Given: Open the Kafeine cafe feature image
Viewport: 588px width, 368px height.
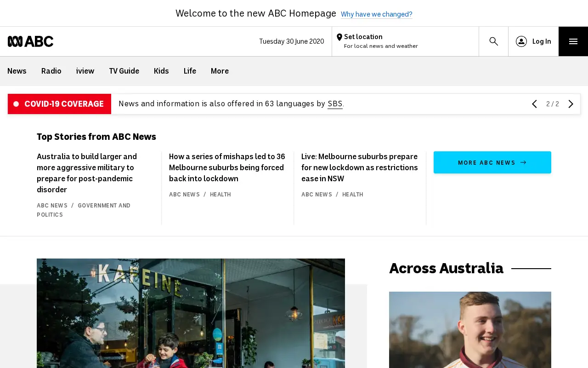Looking at the screenshot, I should tap(191, 313).
